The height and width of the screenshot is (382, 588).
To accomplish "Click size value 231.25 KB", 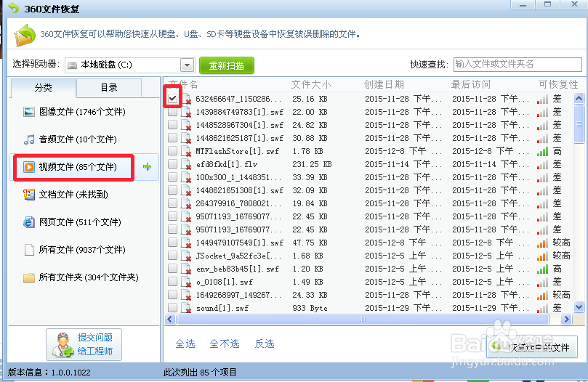I will pyautogui.click(x=312, y=164).
